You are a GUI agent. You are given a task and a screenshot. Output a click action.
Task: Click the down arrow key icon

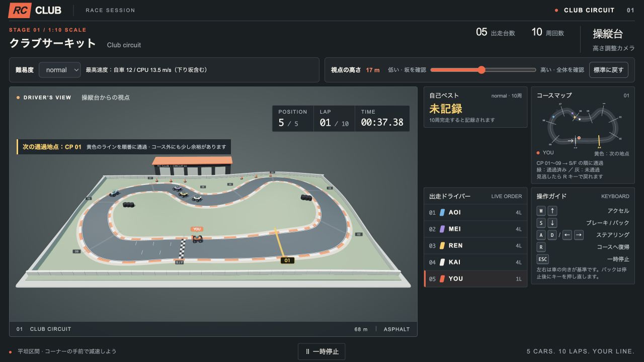tap(552, 223)
